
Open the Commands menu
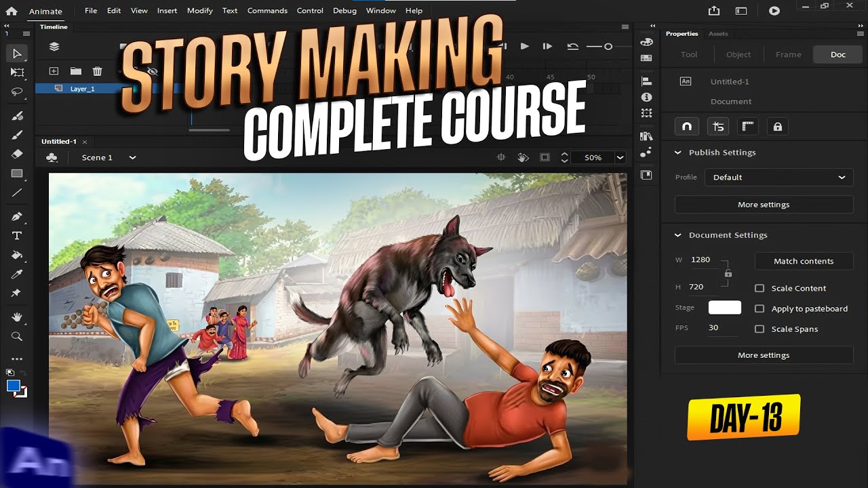267,11
